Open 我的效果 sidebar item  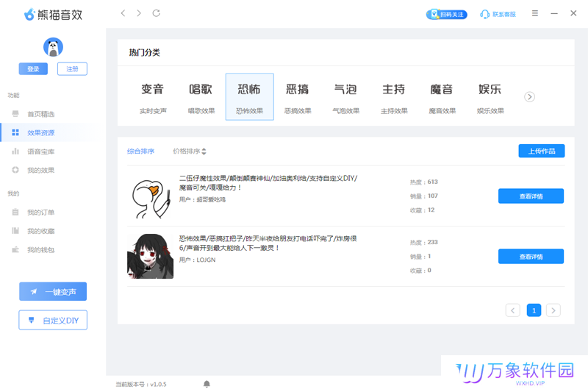click(x=41, y=171)
